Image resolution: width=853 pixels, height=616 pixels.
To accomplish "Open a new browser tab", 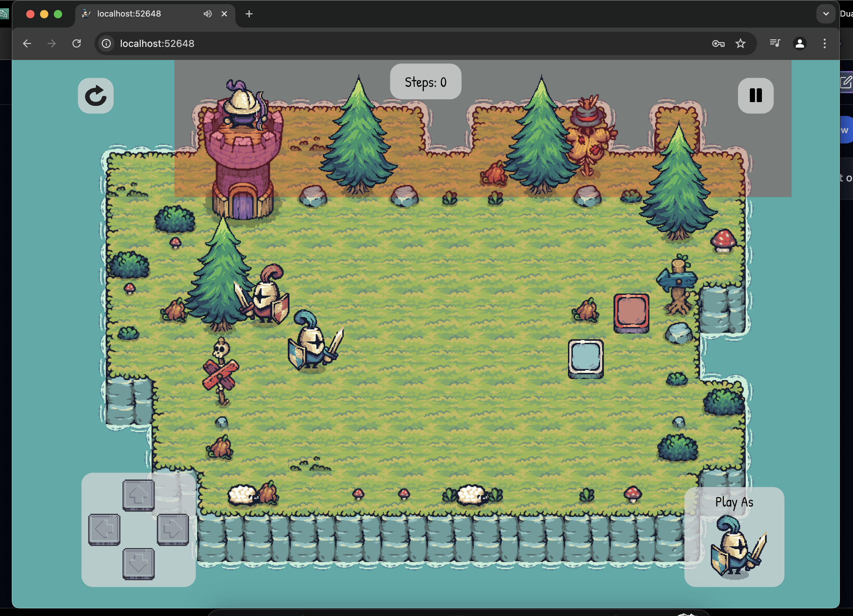I will (249, 14).
